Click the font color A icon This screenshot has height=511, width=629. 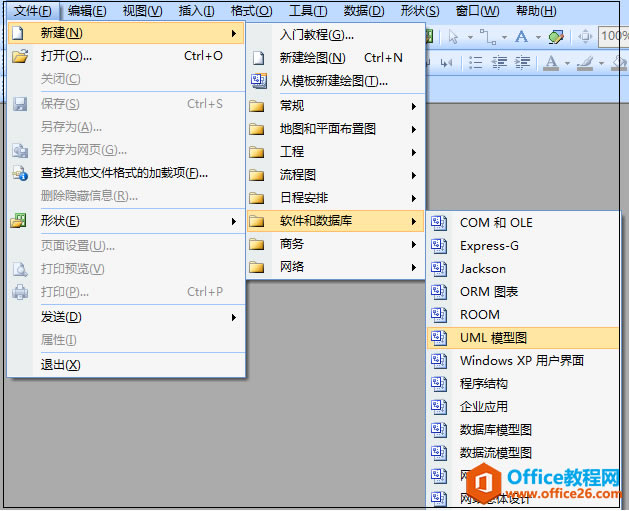pos(551,63)
